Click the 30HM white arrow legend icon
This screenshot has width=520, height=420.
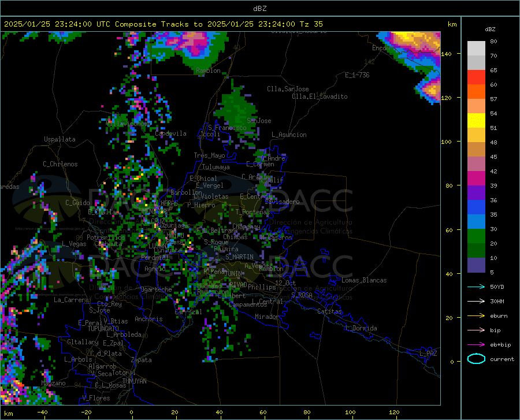point(476,302)
